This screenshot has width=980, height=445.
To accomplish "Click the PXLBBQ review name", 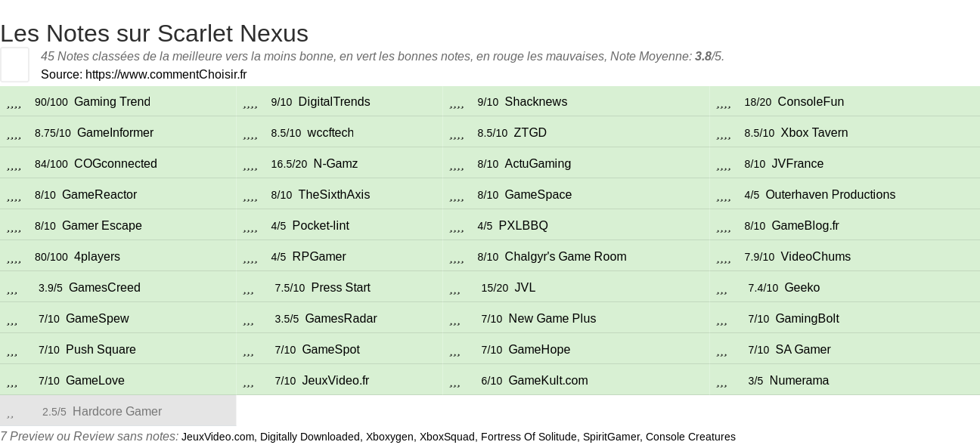I will 523,226.
